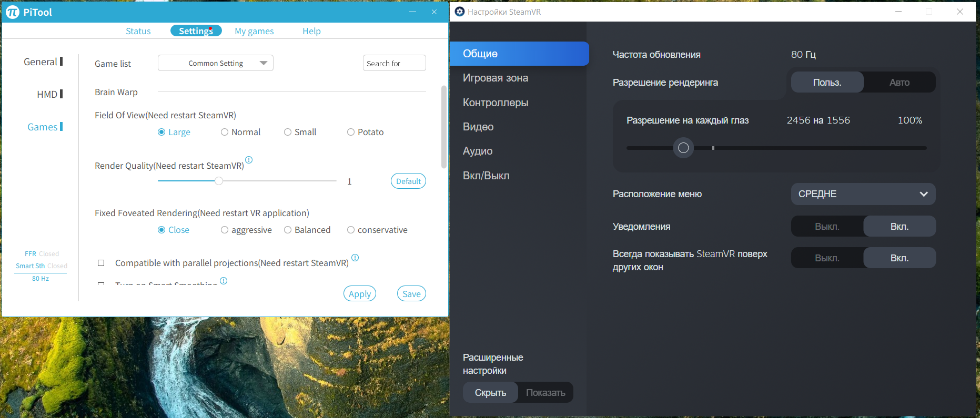Click the FFR Closed status text
The width and height of the screenshot is (980, 418).
42,253
